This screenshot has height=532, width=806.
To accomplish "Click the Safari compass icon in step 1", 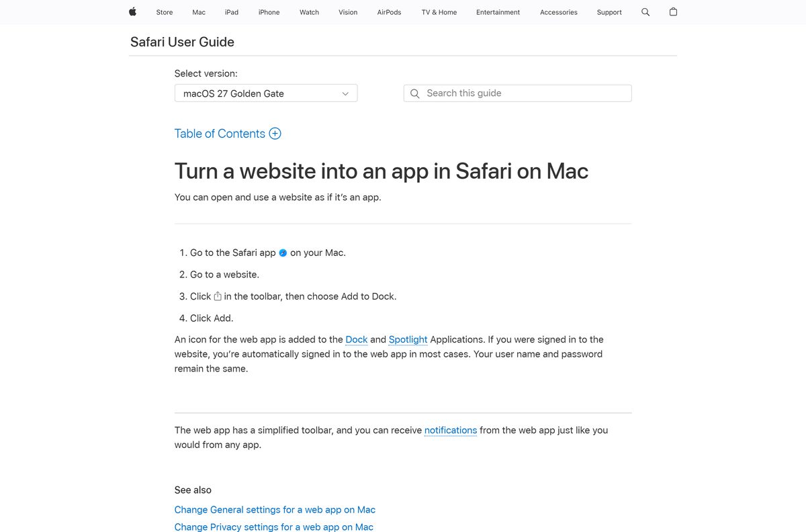I will pyautogui.click(x=283, y=253).
